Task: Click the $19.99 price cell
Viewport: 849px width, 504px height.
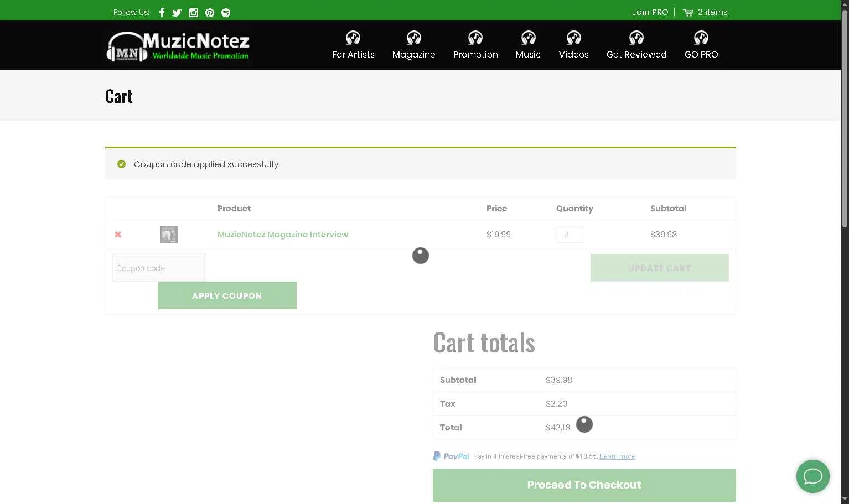Action: click(499, 235)
